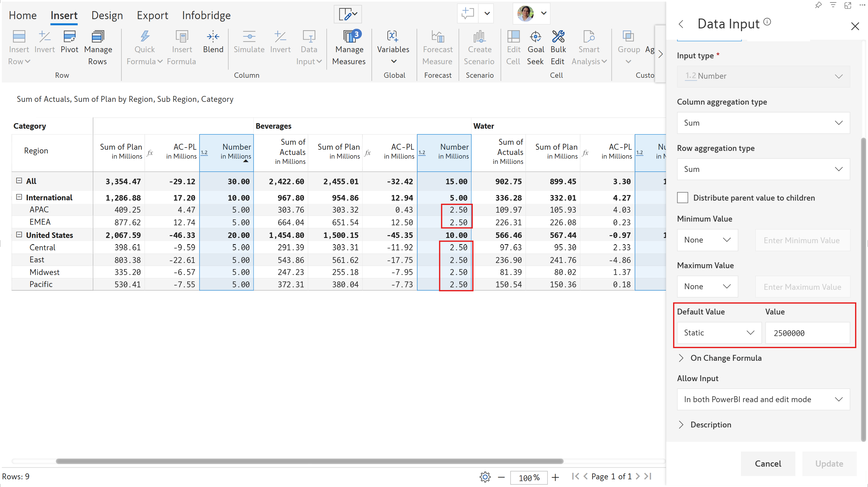Viewport: 868px width, 487px height.
Task: Open settings gear in status bar
Action: 485,477
